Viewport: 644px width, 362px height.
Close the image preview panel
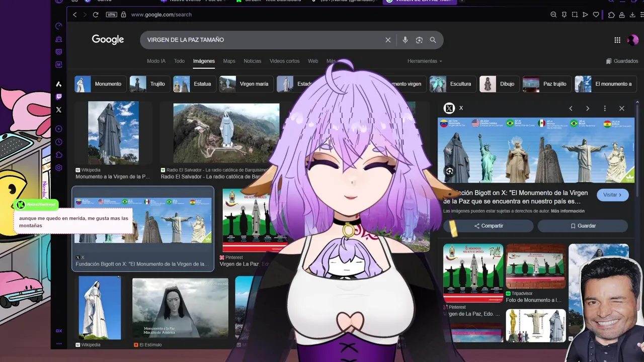click(622, 108)
